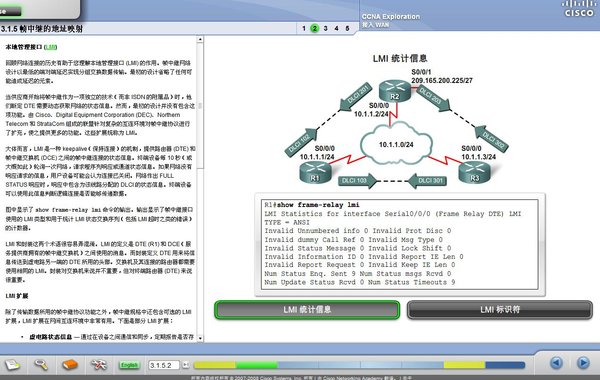Click the DLCI 201 arrow
The width and height of the screenshot is (600, 380).
pos(356,96)
